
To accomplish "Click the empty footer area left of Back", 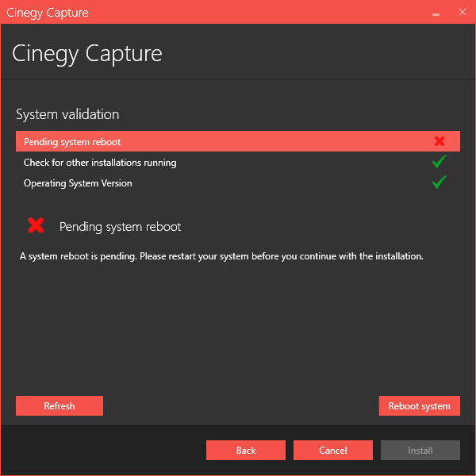I will click(x=103, y=450).
